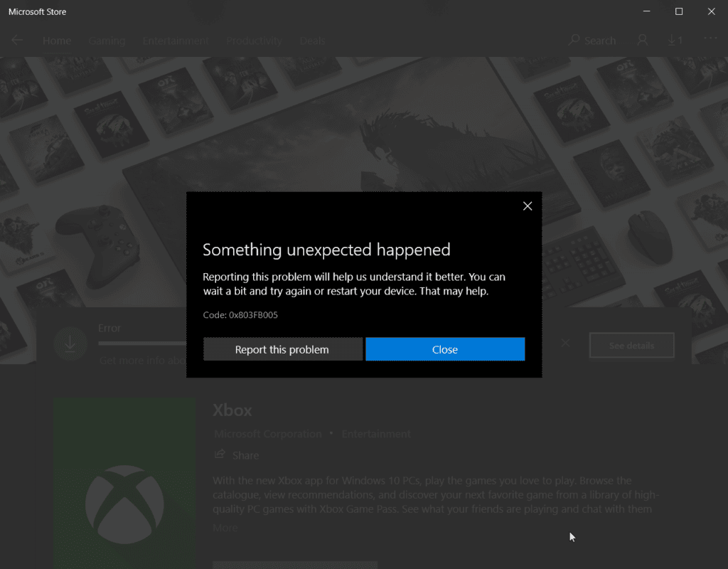Click the back arrow in the Store header
Screen dimensions: 728x569
[x=17, y=41]
